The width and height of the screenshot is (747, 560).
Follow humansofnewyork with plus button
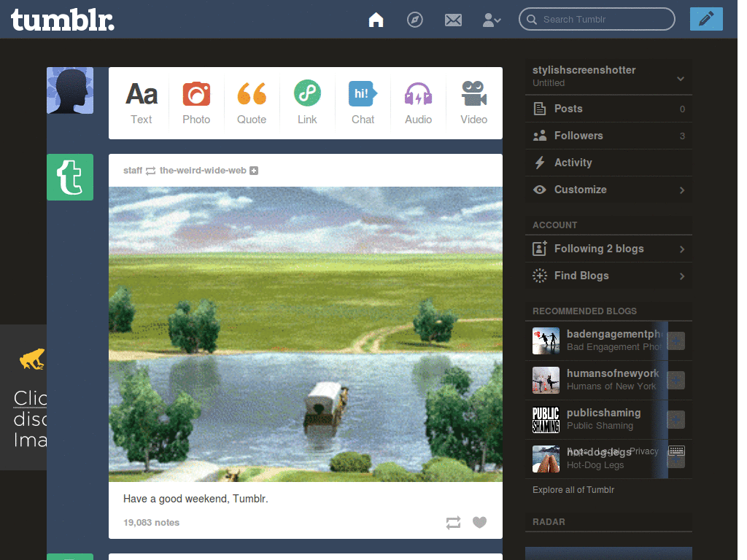coord(676,380)
